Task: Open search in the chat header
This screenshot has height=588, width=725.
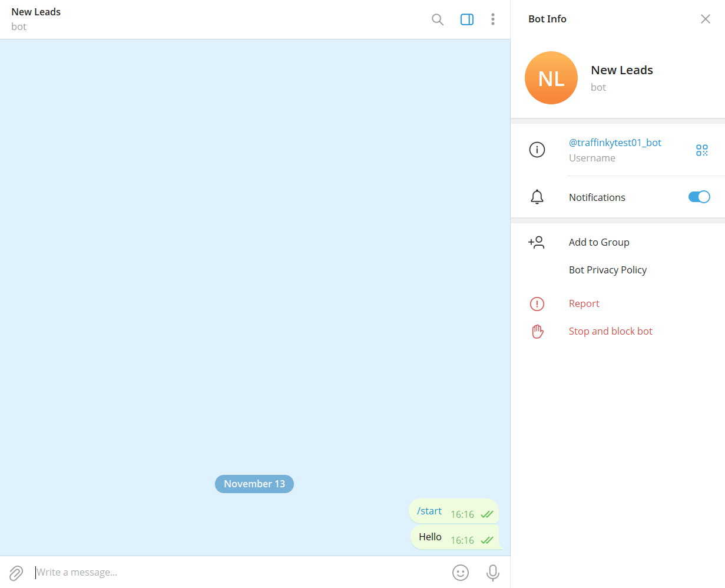Action: 438,19
